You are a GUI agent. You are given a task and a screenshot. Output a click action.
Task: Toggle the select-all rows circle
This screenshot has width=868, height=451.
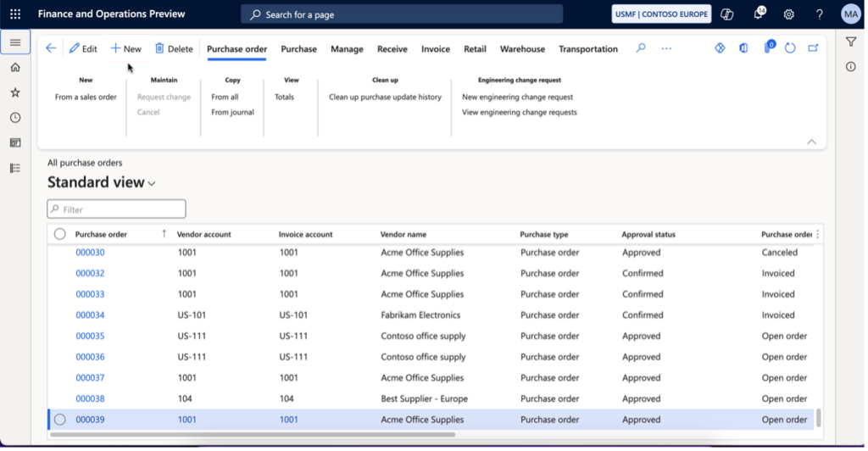[x=60, y=234]
